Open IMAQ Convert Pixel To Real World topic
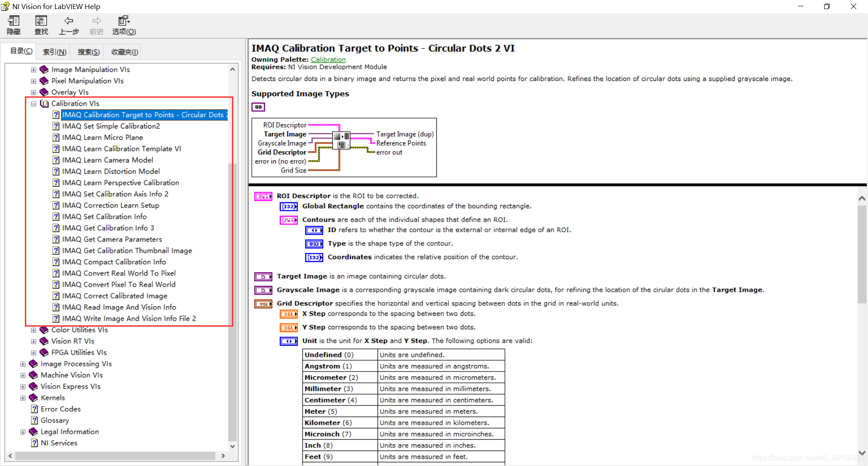The height and width of the screenshot is (466, 868). (x=119, y=284)
